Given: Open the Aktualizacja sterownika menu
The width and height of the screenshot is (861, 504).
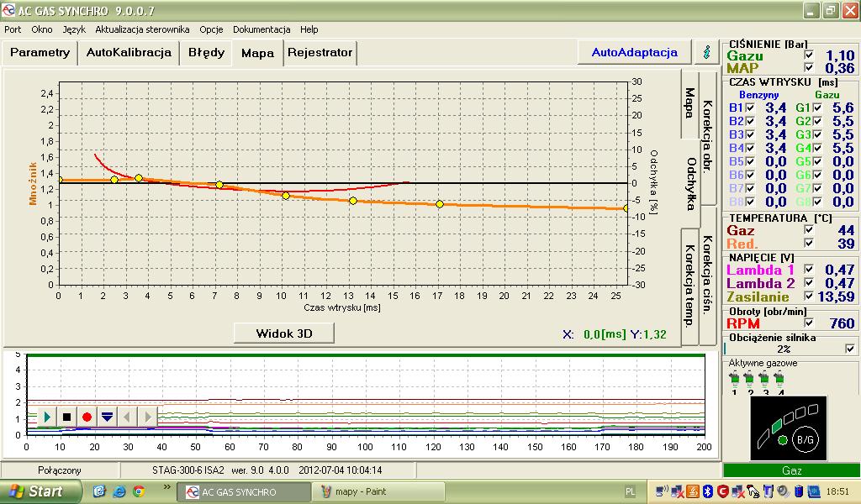Looking at the screenshot, I should point(142,29).
